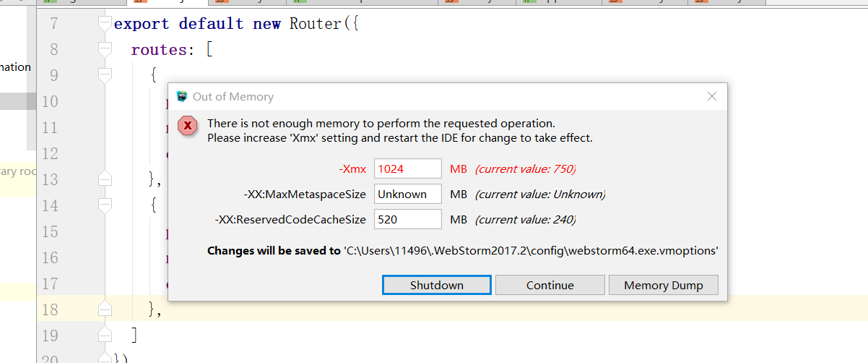Click the '(current value: 750)' text
868x363 pixels.
(525, 169)
